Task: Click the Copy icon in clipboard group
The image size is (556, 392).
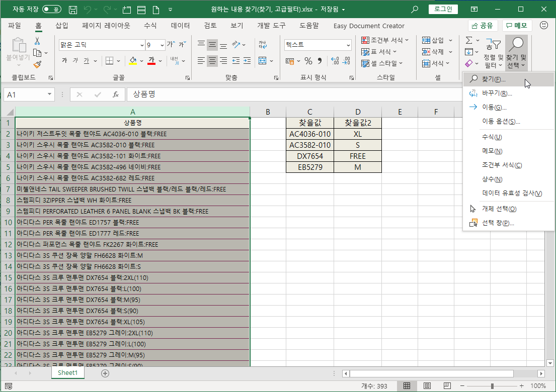Action: [37, 53]
